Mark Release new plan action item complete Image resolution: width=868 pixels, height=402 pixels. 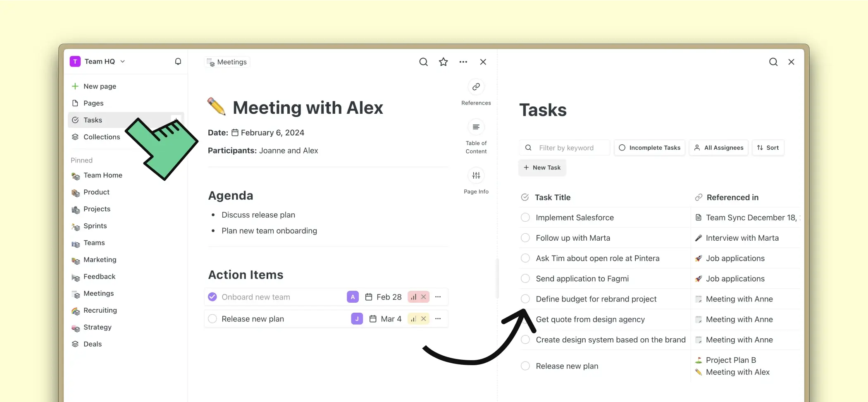(x=212, y=319)
